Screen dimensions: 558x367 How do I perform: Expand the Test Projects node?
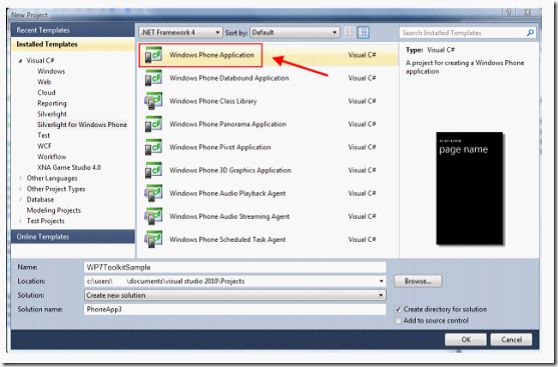pos(20,221)
